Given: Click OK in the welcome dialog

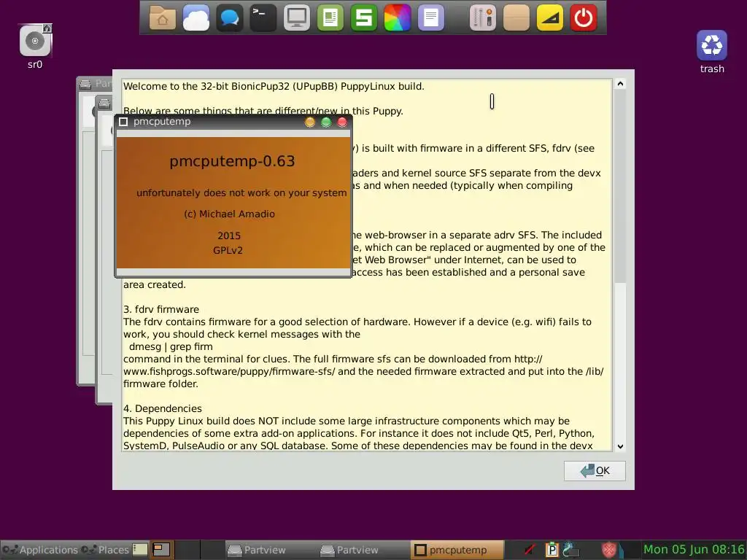Looking at the screenshot, I should (x=595, y=471).
